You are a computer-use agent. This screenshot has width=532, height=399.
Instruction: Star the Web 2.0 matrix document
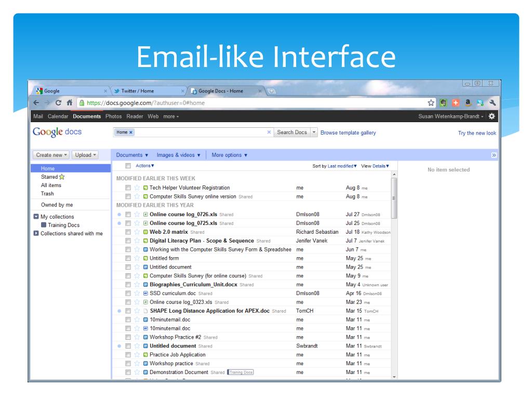pos(137,232)
